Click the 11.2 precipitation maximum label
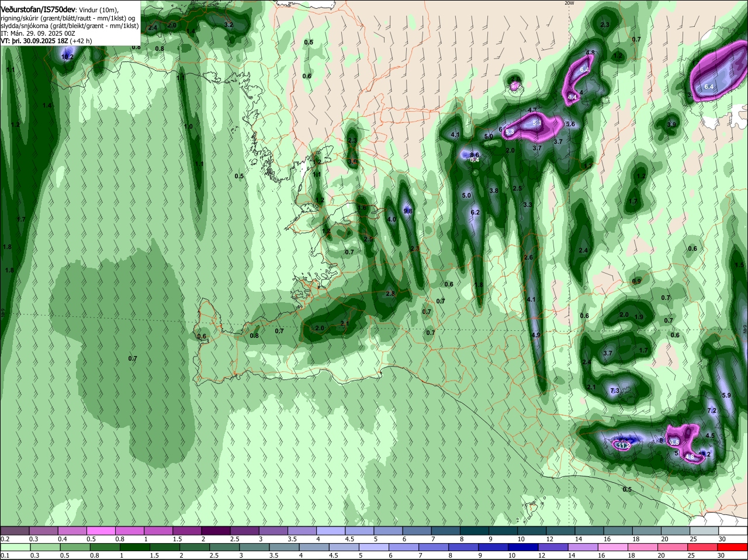The height and width of the screenshot is (560, 748). [x=624, y=445]
